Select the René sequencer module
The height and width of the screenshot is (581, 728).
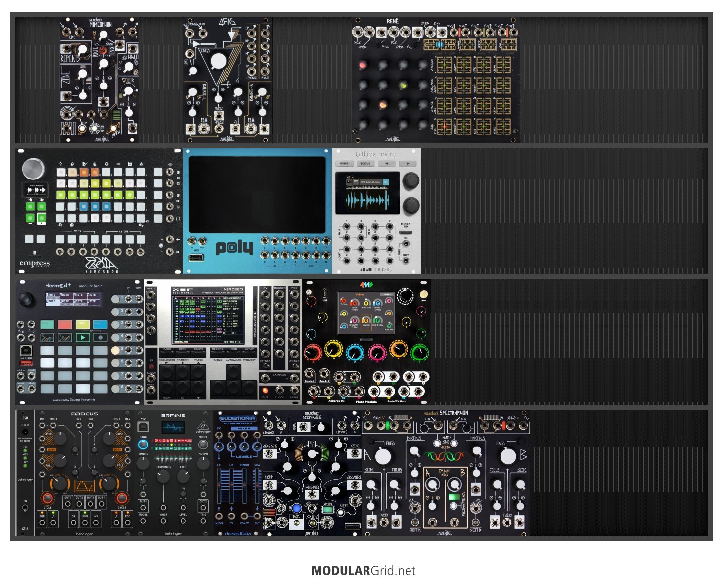[x=436, y=81]
